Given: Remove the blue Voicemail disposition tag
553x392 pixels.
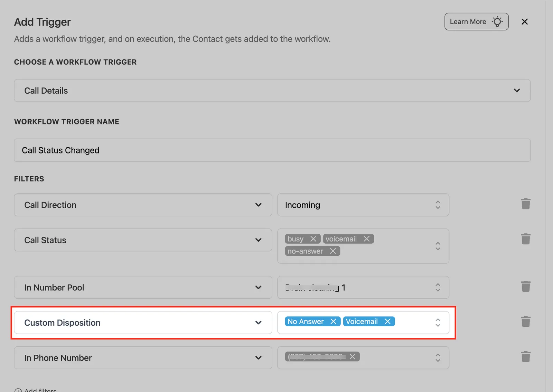Looking at the screenshot, I should [387, 321].
